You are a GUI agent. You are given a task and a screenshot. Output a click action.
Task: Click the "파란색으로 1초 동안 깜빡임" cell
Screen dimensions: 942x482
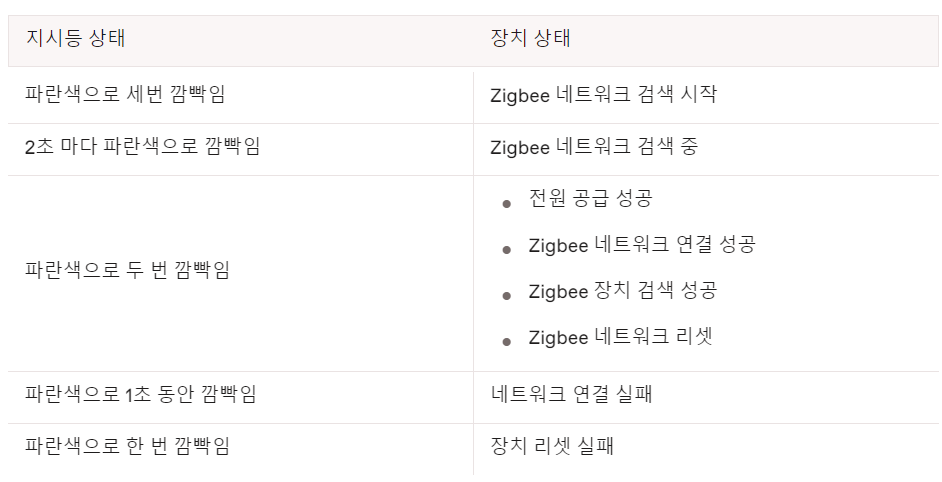coord(140,394)
